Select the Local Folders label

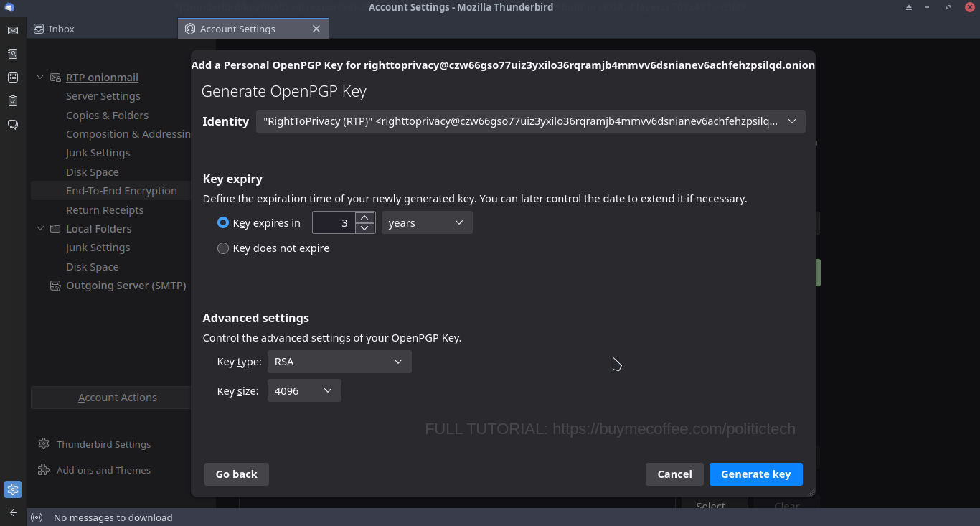tap(99, 229)
